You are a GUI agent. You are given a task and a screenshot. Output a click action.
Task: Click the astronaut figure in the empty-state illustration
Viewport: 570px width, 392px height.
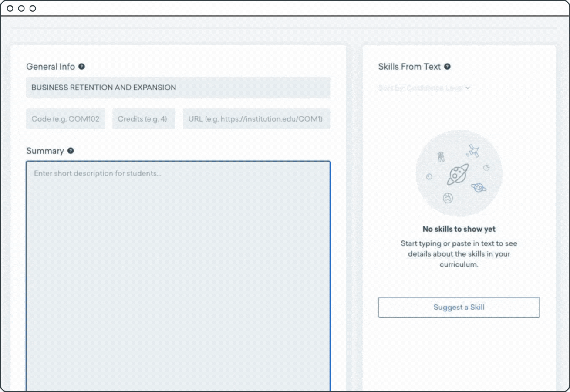[x=441, y=157]
